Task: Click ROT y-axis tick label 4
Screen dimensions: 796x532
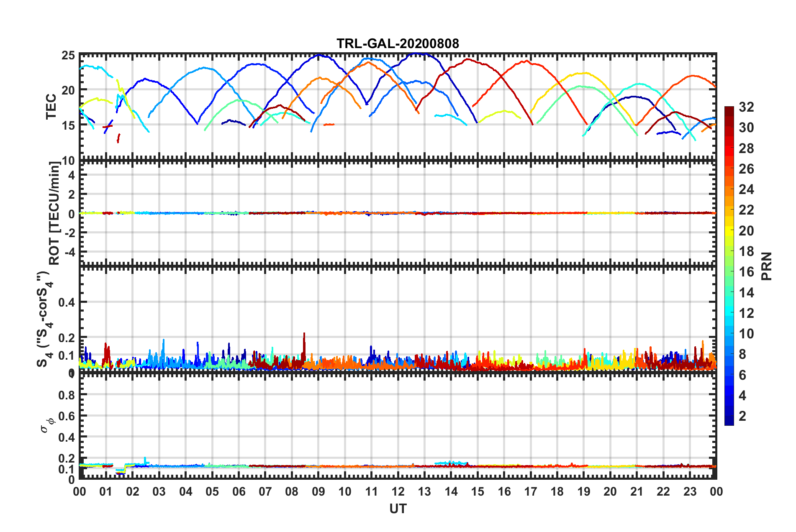Action: pyautogui.click(x=72, y=175)
